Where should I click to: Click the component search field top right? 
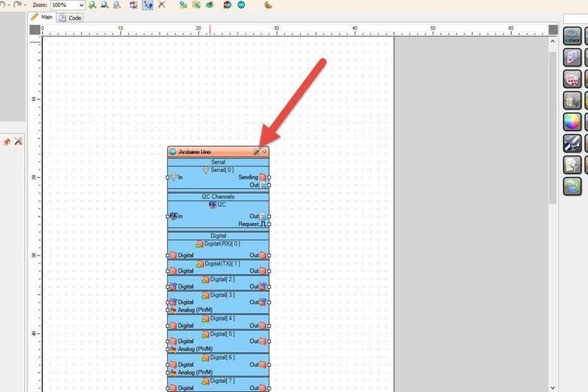point(576,19)
